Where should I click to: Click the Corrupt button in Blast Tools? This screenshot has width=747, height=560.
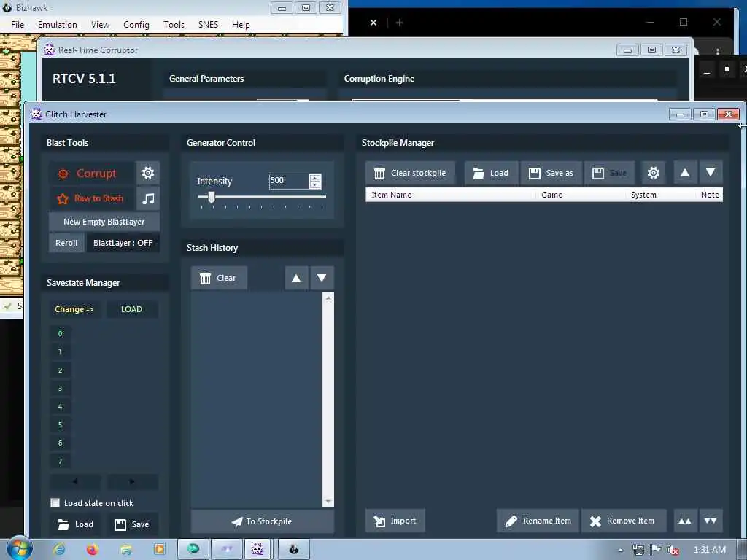(x=91, y=174)
